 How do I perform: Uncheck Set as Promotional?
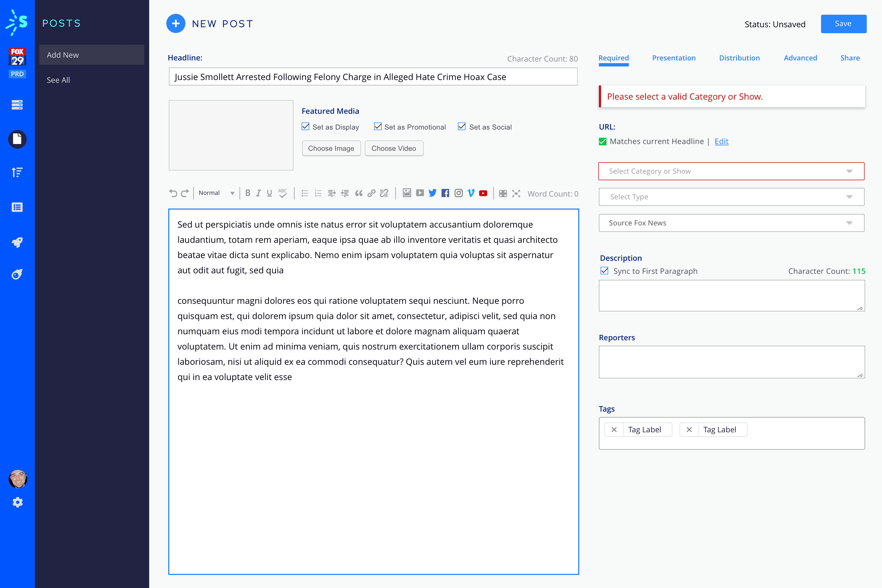378,126
